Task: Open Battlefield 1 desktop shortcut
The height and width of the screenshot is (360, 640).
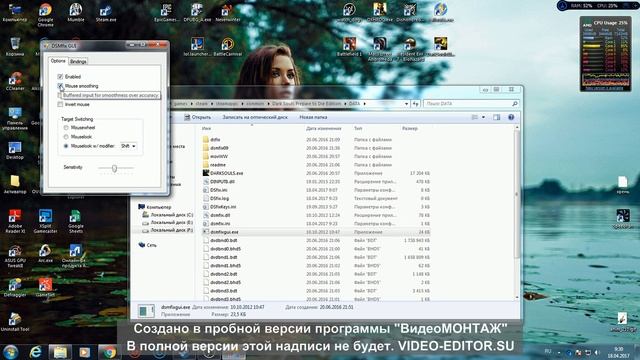Action: (x=349, y=47)
